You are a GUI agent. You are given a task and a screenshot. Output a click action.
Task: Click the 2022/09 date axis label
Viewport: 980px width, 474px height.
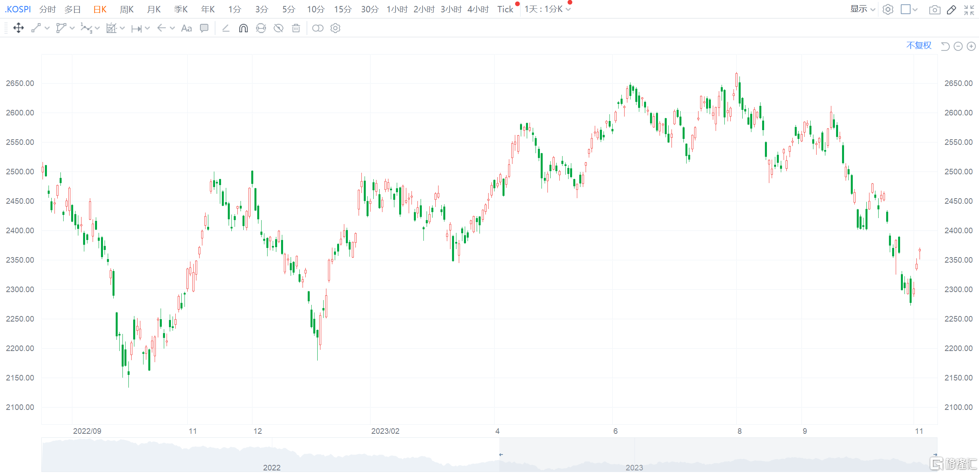click(x=87, y=431)
